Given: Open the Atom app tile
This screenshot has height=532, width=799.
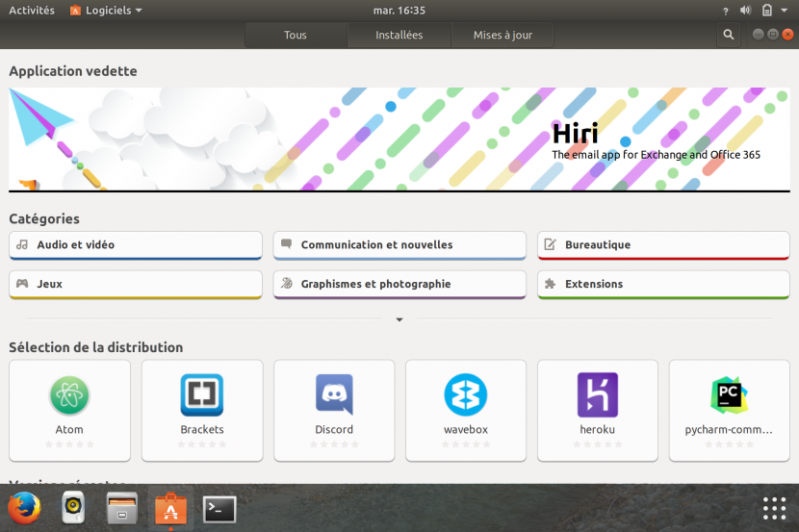Looking at the screenshot, I should [70, 411].
